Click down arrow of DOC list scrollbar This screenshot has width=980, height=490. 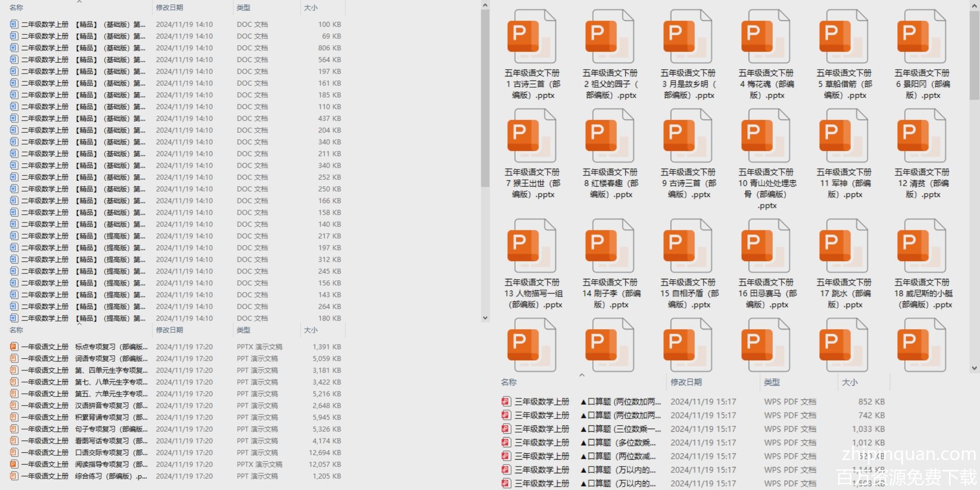click(485, 318)
